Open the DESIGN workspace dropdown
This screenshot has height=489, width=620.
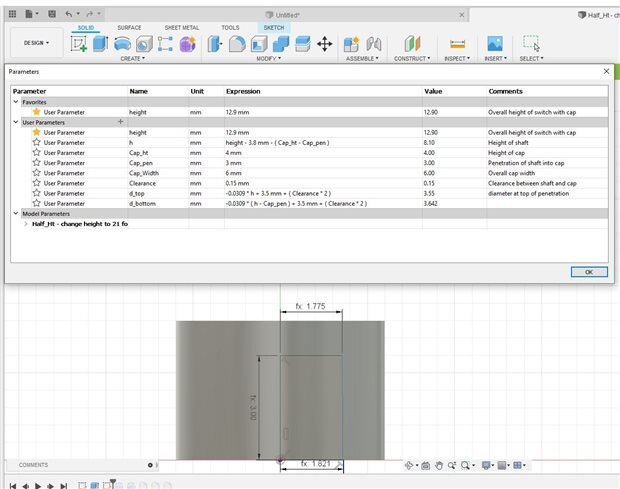(x=35, y=43)
